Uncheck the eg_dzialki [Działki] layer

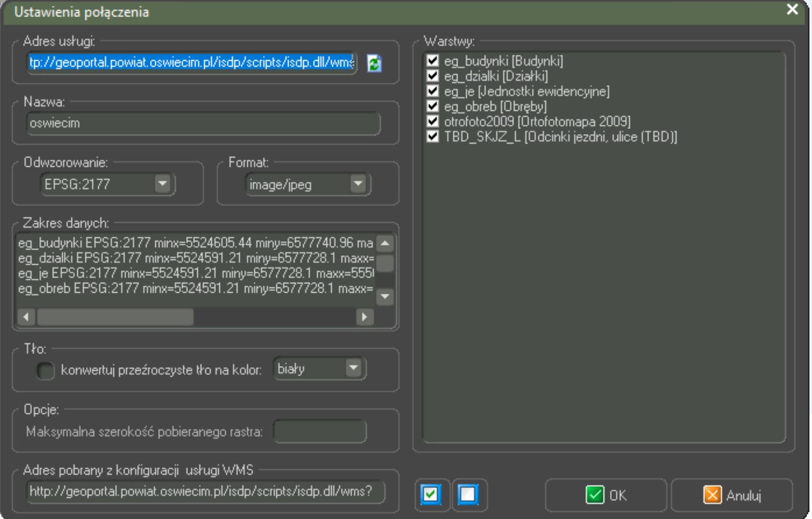pyautogui.click(x=433, y=76)
